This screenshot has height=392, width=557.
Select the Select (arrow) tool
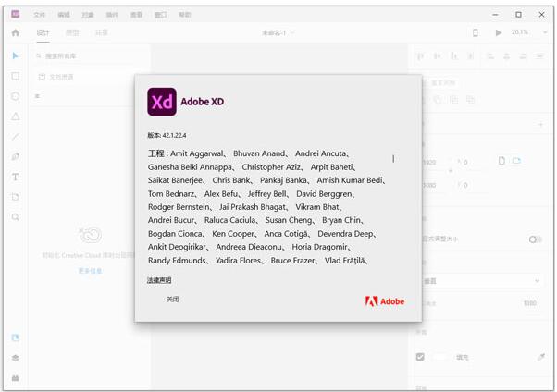(15, 55)
